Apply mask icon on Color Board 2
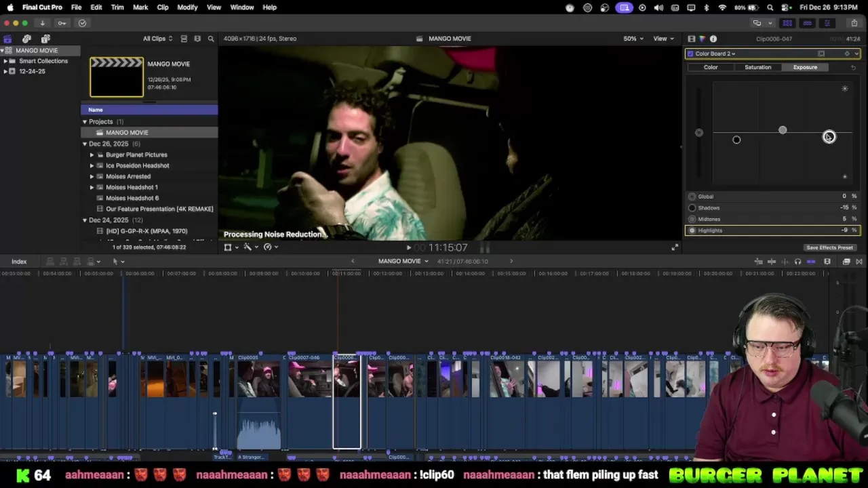The width and height of the screenshot is (868, 488). pos(821,54)
